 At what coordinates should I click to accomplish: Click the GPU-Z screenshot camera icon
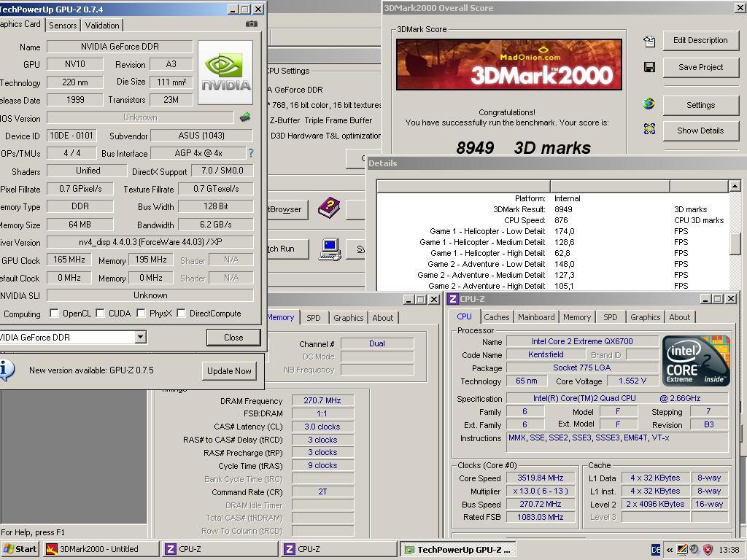point(252,24)
